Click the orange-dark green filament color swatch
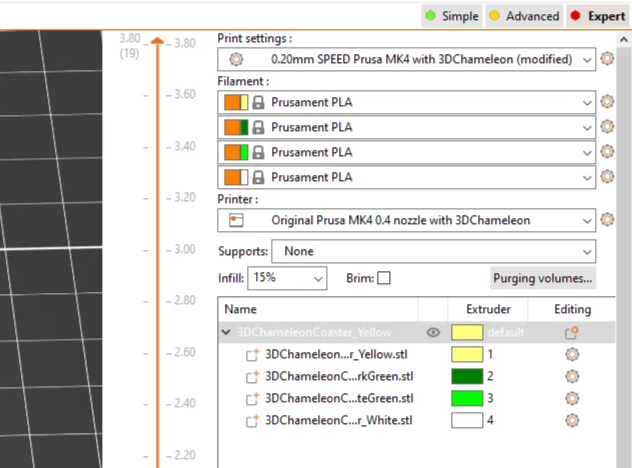The width and height of the screenshot is (632, 468). click(x=236, y=127)
